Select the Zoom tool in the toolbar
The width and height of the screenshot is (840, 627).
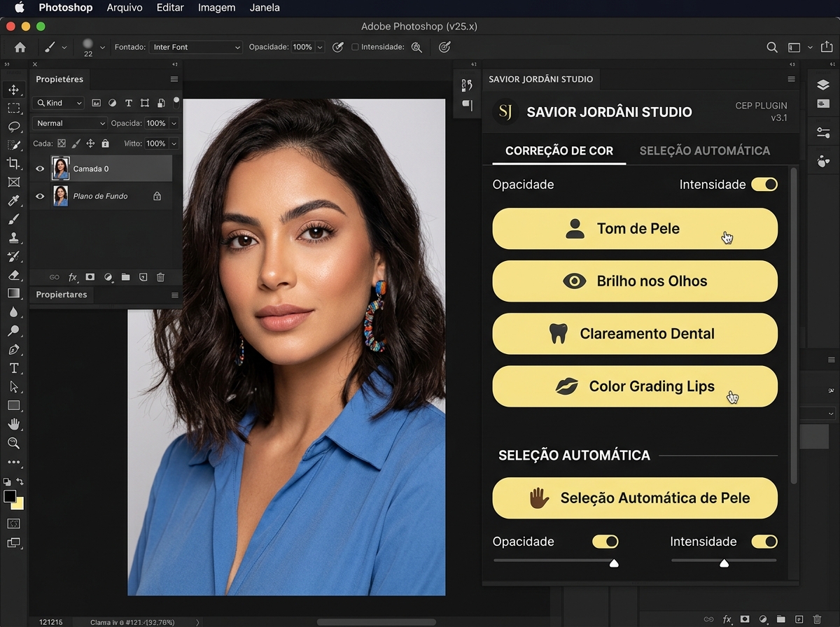pyautogui.click(x=13, y=443)
